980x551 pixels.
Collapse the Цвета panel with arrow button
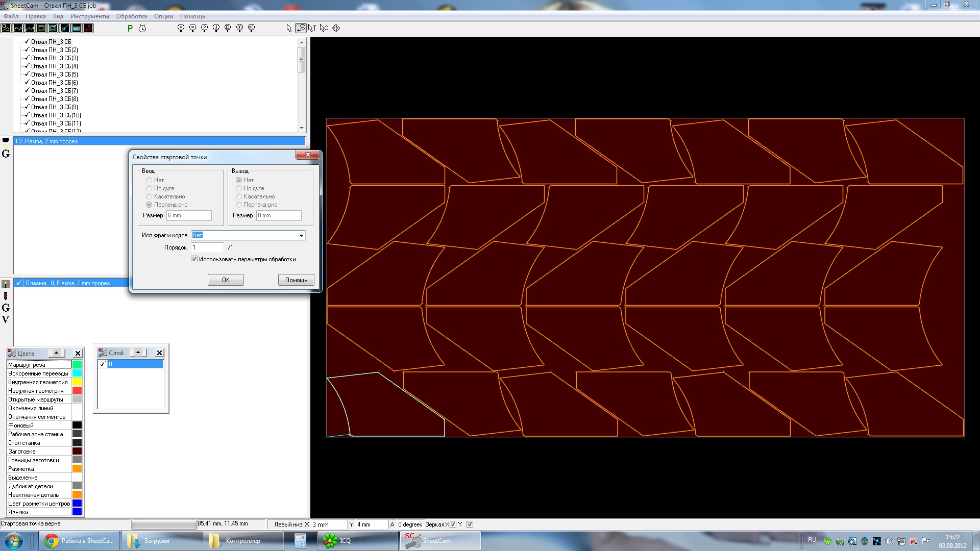[x=56, y=353]
